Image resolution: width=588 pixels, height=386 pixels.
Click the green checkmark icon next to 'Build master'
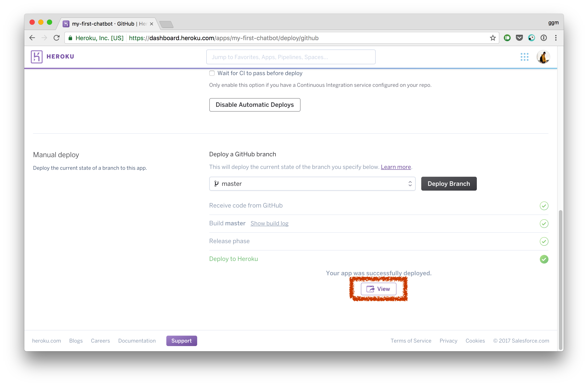[544, 224]
